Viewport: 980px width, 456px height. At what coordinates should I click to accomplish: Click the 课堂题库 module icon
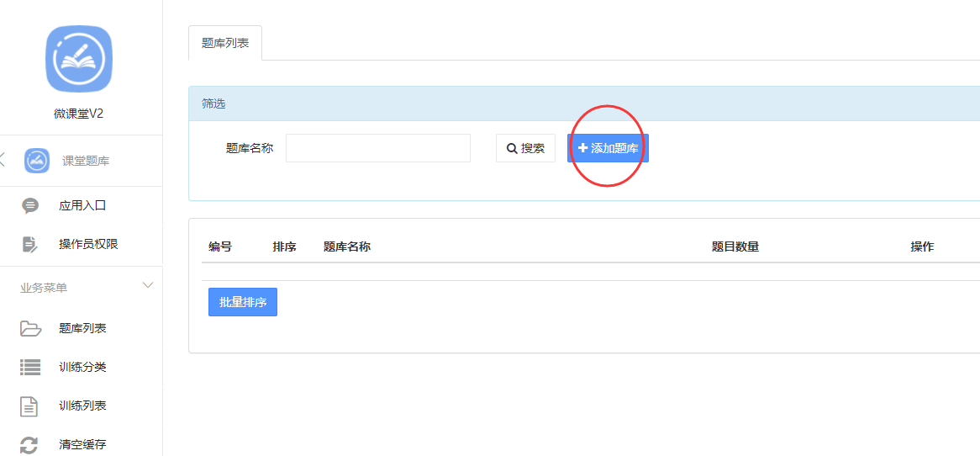pyautogui.click(x=37, y=161)
